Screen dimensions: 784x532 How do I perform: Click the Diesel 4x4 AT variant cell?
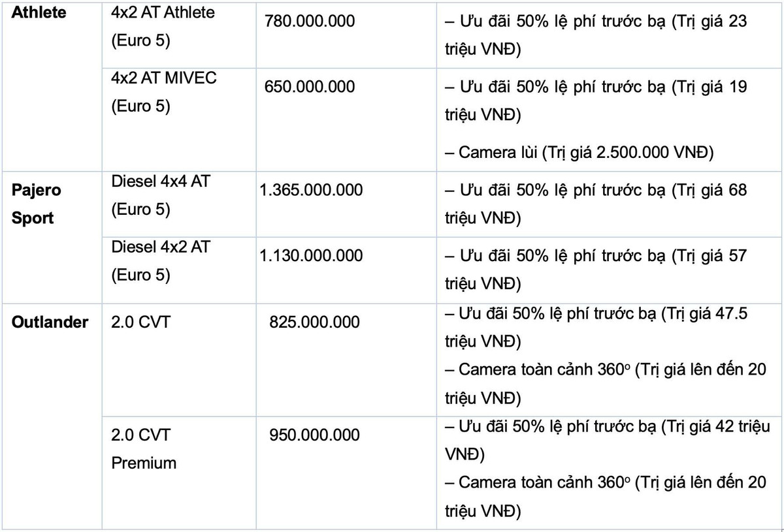[x=160, y=195]
